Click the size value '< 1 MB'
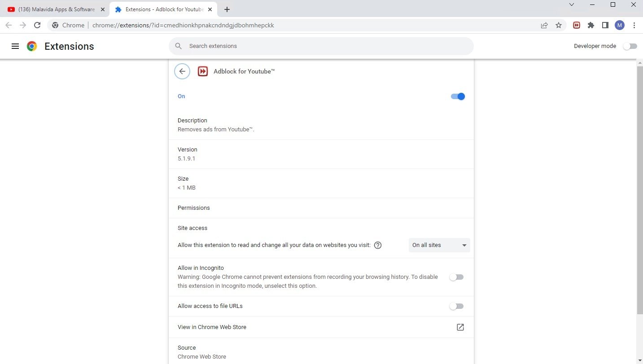 [187, 188]
